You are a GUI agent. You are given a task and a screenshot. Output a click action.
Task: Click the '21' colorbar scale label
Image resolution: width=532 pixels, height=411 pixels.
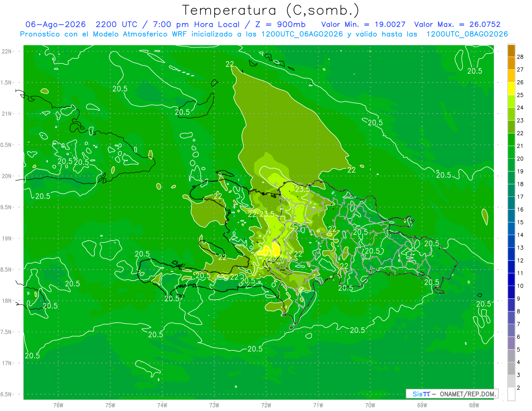pos(520,146)
